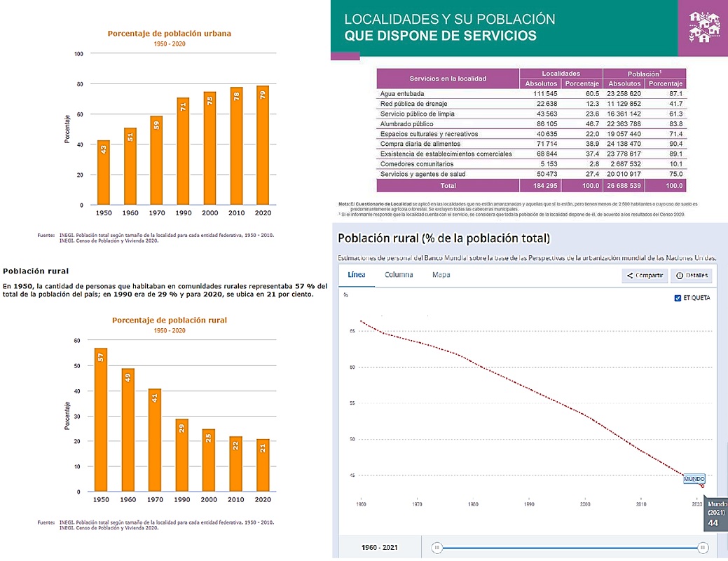Click the left handle of the year range slider
728x561 pixels.
point(437,548)
